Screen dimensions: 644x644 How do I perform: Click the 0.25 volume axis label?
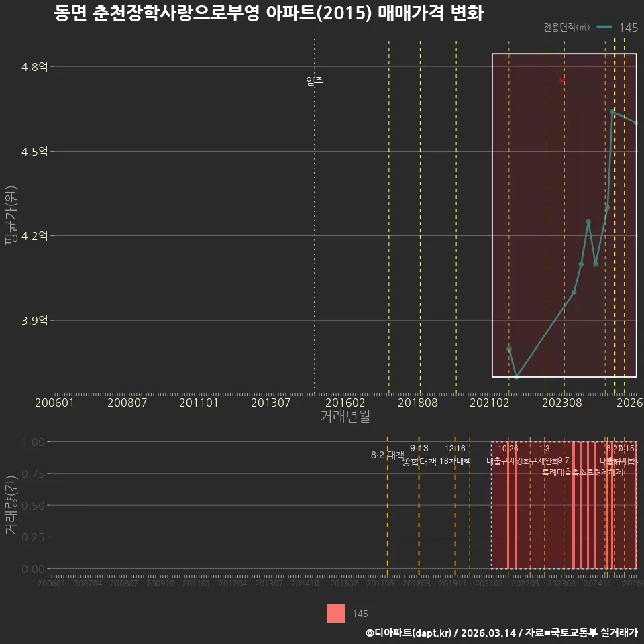coord(34,537)
